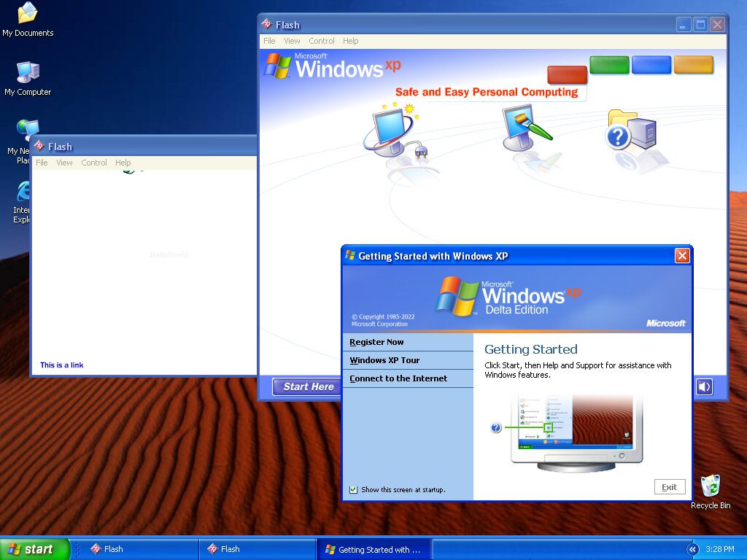The width and height of the screenshot is (747, 560).
Task: Open the Recycle Bin icon
Action: 711,492
